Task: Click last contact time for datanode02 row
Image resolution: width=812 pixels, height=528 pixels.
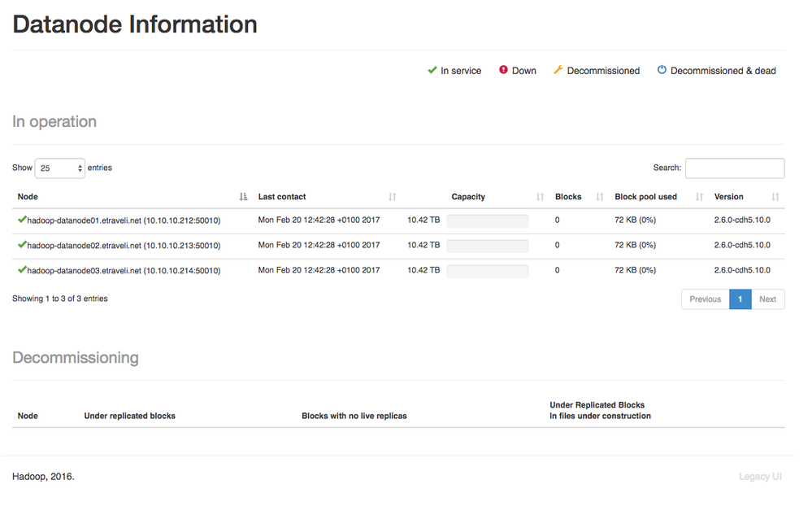Action: pos(319,245)
